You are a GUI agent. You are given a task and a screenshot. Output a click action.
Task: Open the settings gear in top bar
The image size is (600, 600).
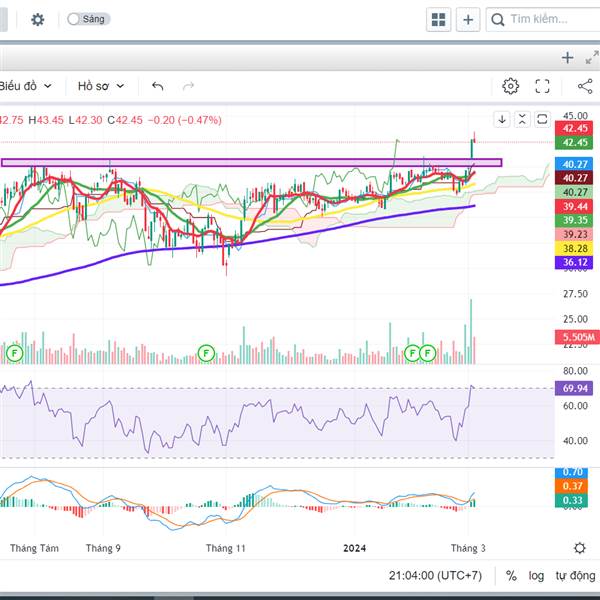click(x=38, y=20)
